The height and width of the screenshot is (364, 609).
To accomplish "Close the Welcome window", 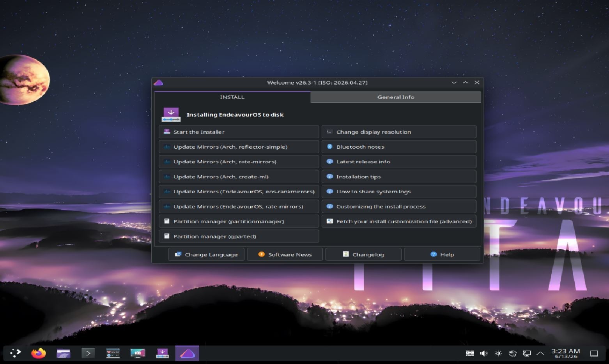I will pyautogui.click(x=477, y=83).
